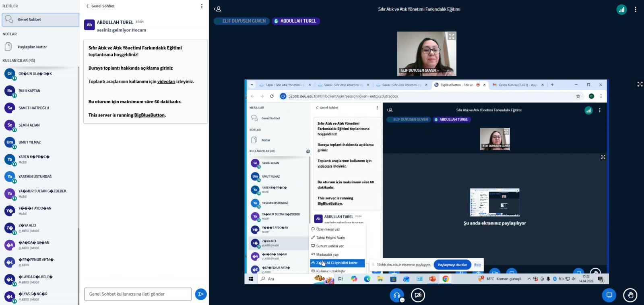Screen dimensions: 644x305
Task: Open the connection status icon
Action: pyautogui.click(x=621, y=9)
